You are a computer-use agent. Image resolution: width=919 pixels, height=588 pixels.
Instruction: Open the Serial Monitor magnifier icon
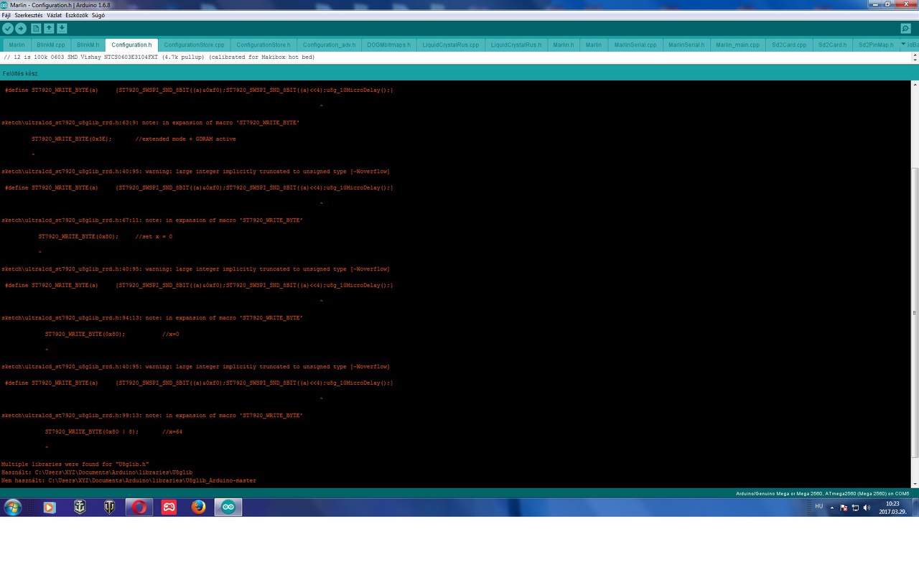click(905, 29)
